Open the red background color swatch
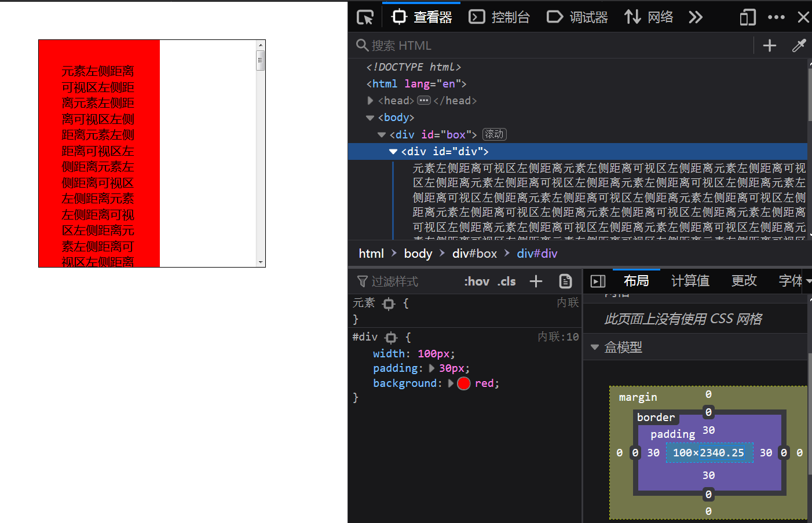 pos(464,383)
